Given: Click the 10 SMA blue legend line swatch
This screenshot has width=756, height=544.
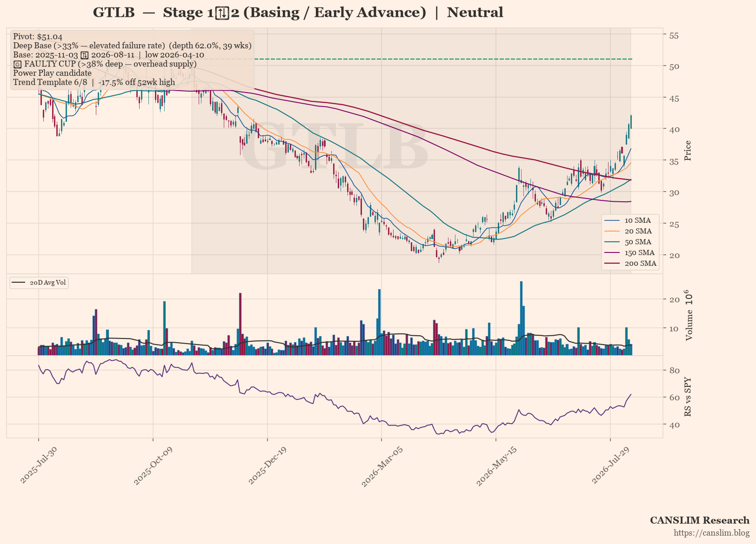Looking at the screenshot, I should (612, 220).
